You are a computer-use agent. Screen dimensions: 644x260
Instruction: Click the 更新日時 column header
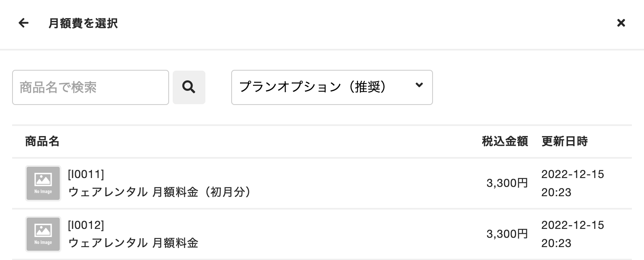click(565, 141)
